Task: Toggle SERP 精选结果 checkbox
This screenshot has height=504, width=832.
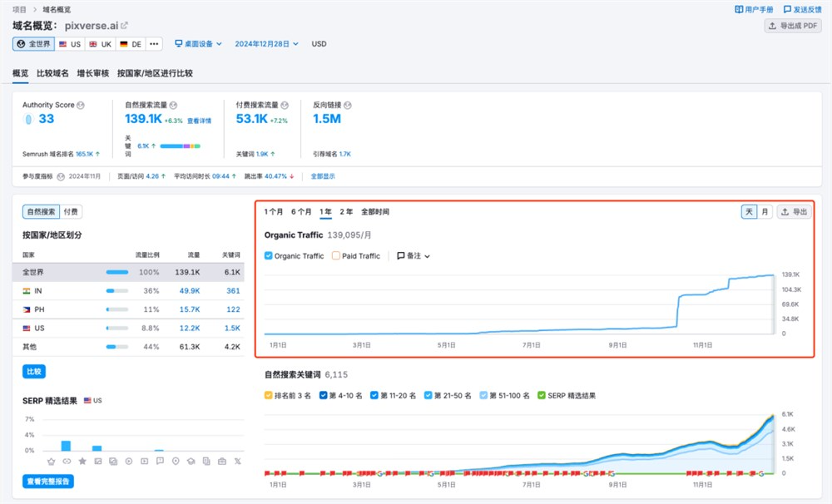Action: pyautogui.click(x=542, y=395)
